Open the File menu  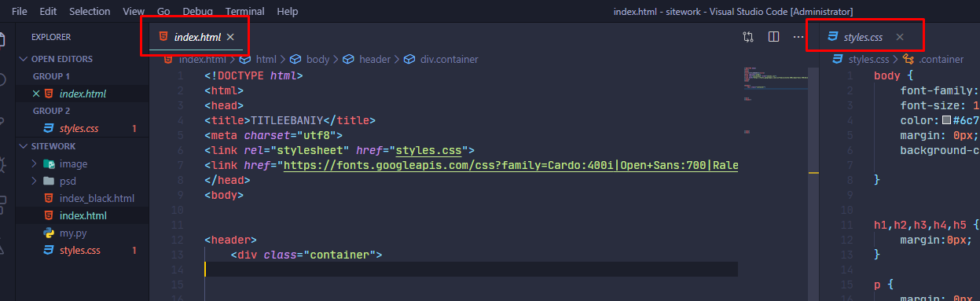tap(20, 12)
